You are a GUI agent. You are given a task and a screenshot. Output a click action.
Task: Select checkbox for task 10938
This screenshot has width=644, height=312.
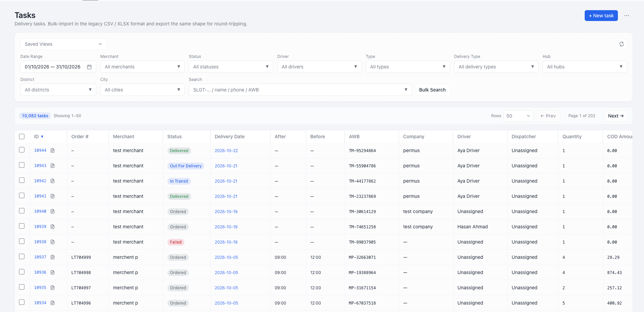22,241
